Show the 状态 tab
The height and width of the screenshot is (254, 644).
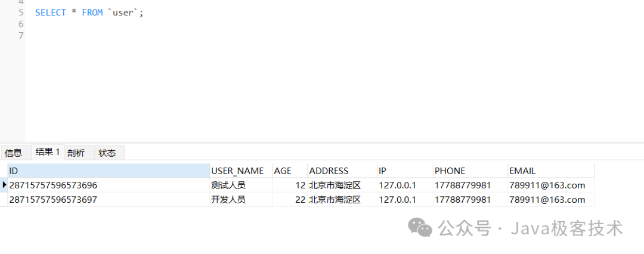pos(107,153)
